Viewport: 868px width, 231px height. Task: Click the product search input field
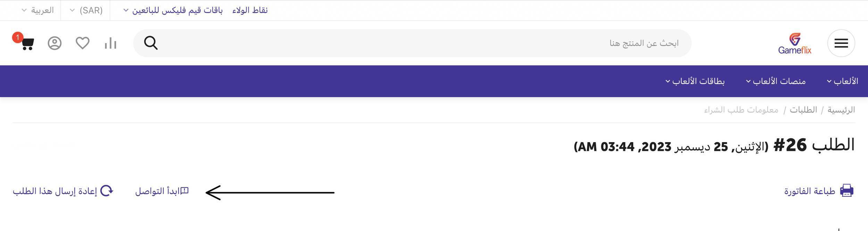pos(417,43)
